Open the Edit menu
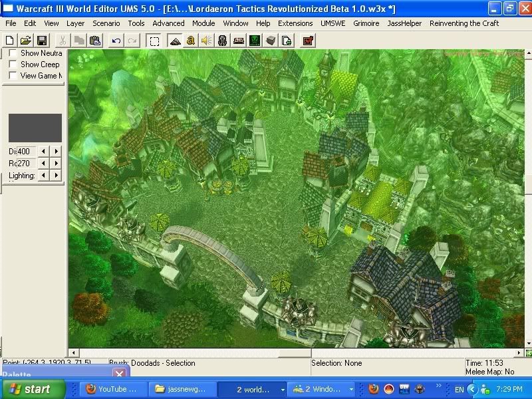 30,23
